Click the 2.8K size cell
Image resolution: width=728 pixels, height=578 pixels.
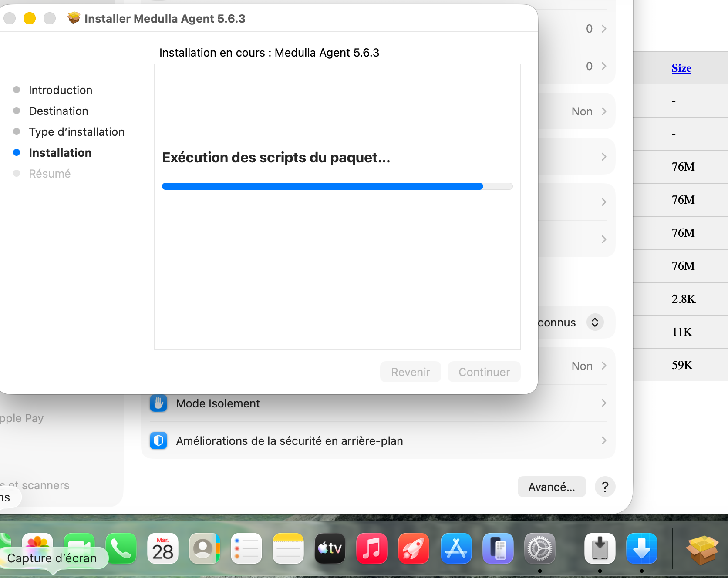point(683,299)
